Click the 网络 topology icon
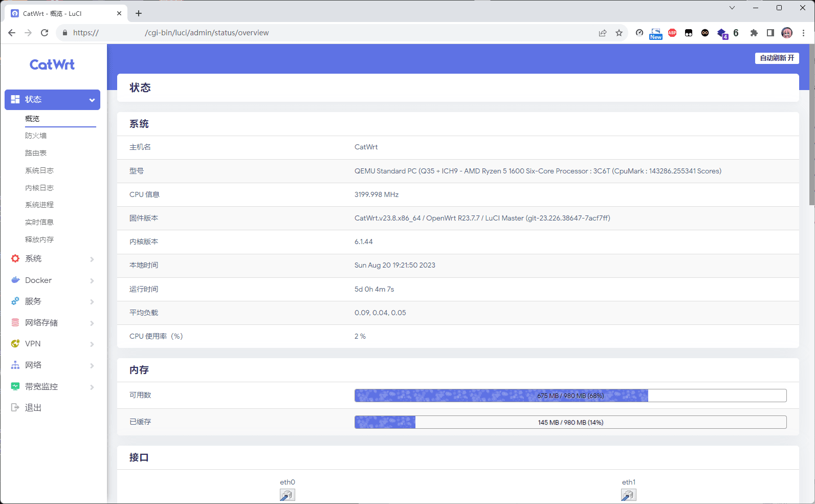This screenshot has width=815, height=504. pyautogui.click(x=15, y=365)
